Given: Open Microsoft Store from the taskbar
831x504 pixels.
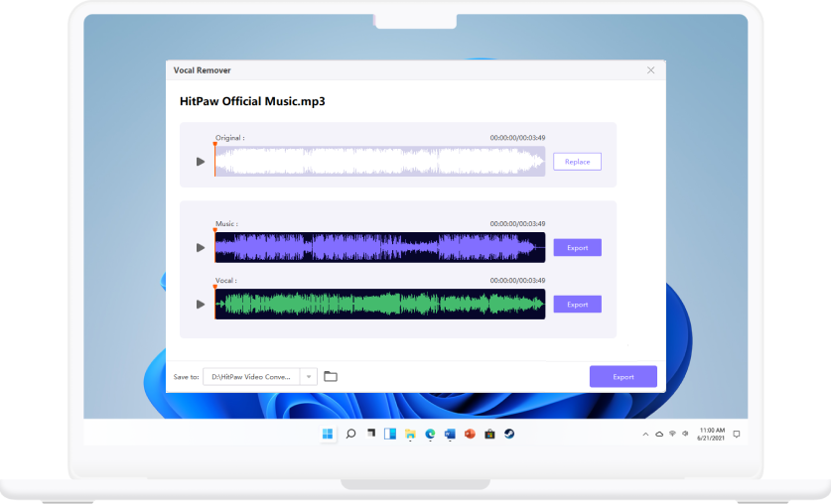Looking at the screenshot, I should point(489,435).
